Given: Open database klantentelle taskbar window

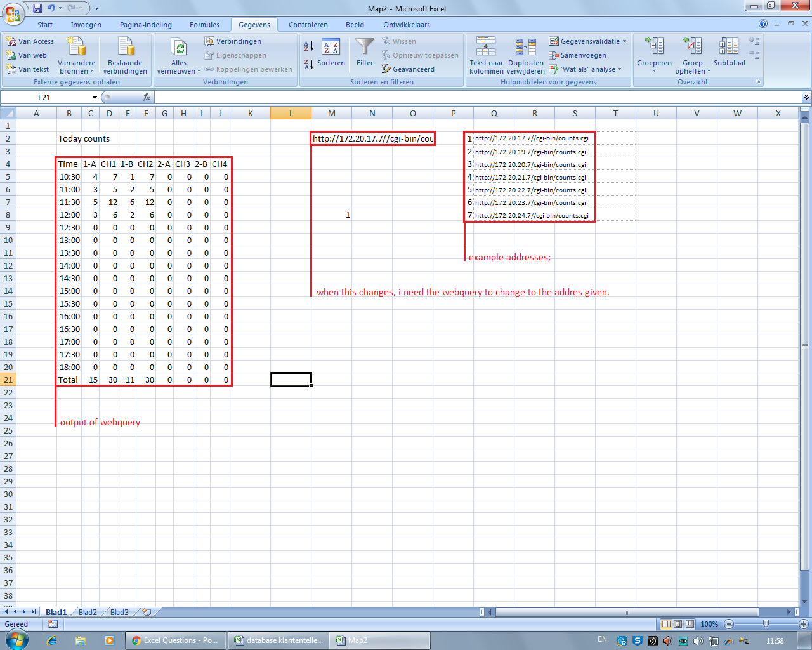Looking at the screenshot, I should pyautogui.click(x=279, y=640).
